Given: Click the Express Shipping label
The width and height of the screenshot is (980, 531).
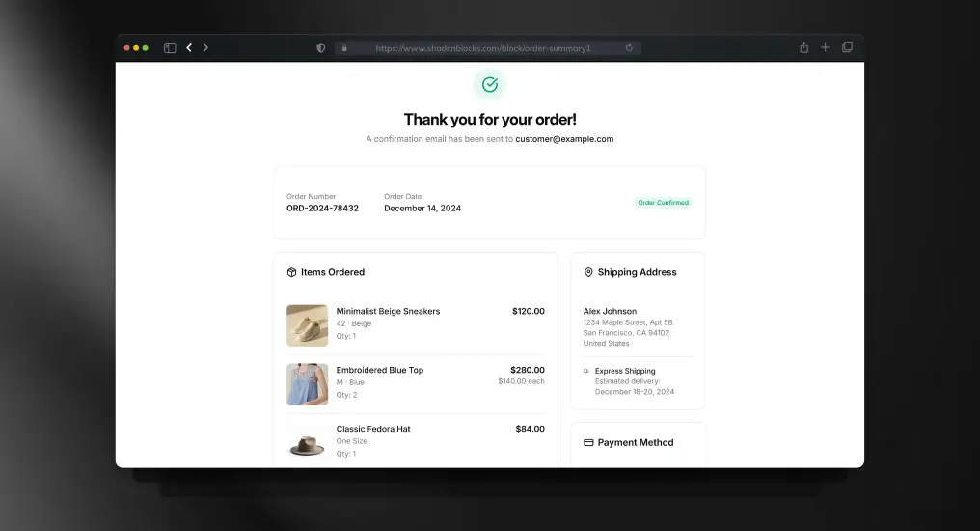Looking at the screenshot, I should click(625, 371).
